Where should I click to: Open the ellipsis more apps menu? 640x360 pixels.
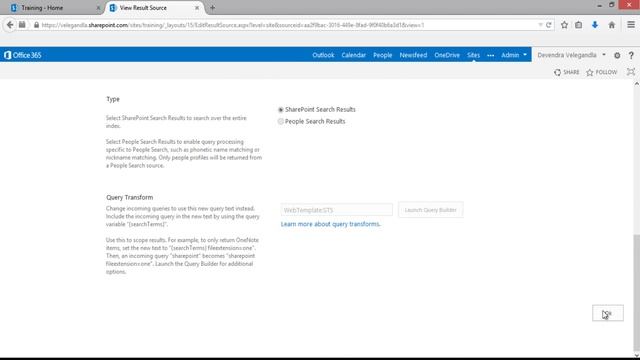pyautogui.click(x=491, y=55)
